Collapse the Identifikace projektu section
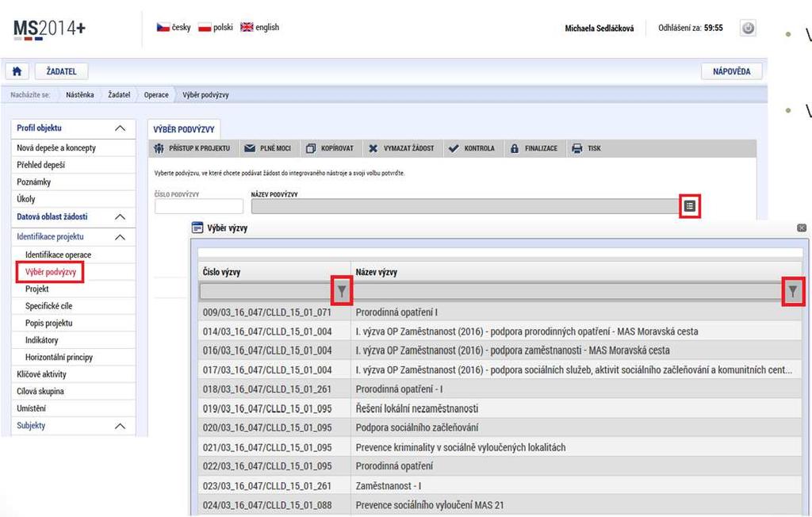 (120, 237)
